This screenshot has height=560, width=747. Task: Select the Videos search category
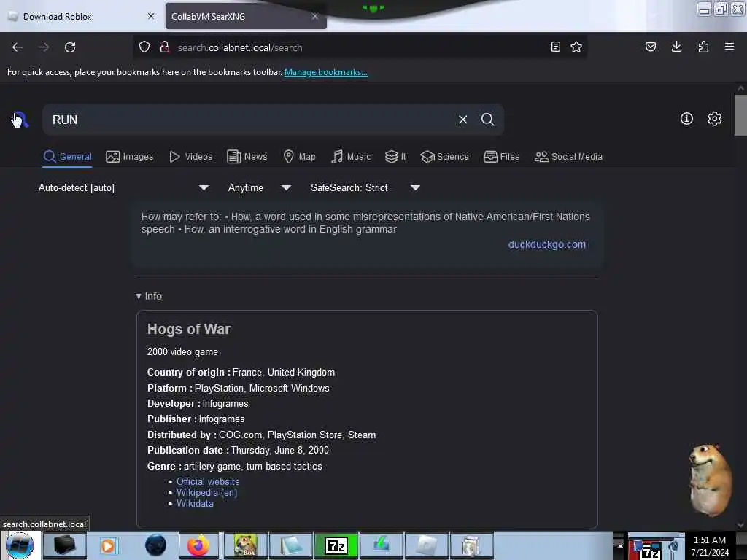191,157
